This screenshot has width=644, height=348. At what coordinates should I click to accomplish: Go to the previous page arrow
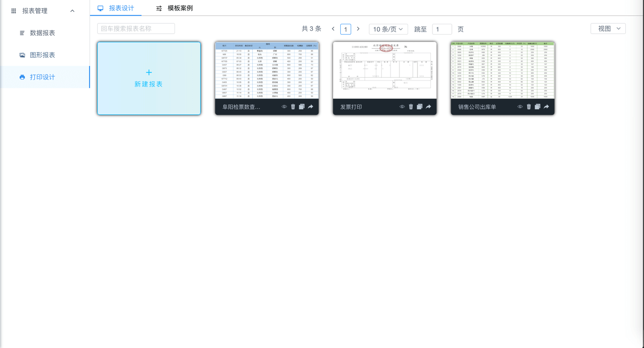pyautogui.click(x=333, y=29)
